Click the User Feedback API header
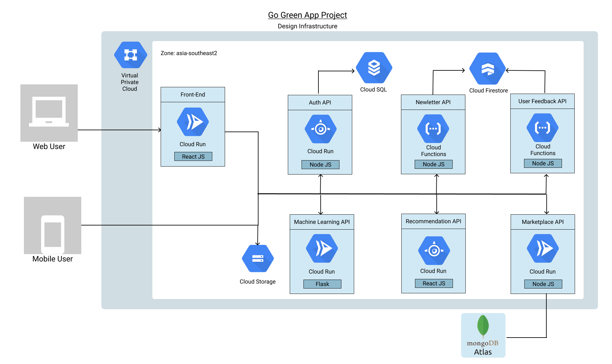This screenshot has height=364, width=612. coord(542,101)
